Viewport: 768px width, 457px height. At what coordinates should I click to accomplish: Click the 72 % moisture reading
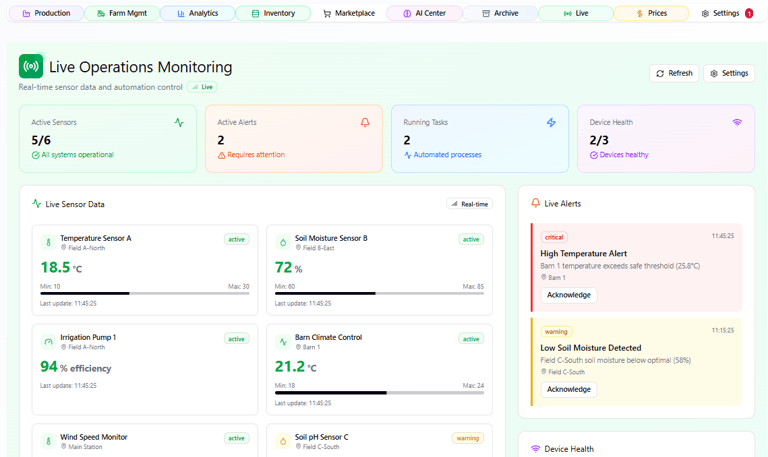click(x=288, y=267)
